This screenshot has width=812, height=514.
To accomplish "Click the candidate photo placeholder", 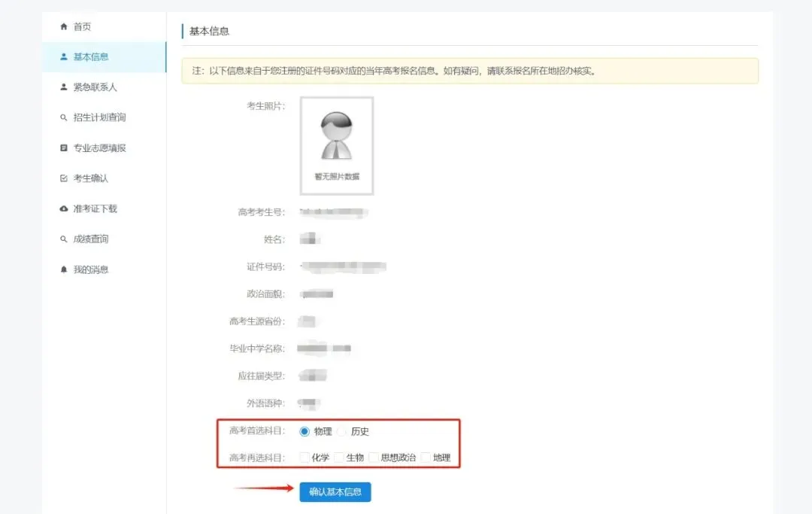I will pos(338,145).
